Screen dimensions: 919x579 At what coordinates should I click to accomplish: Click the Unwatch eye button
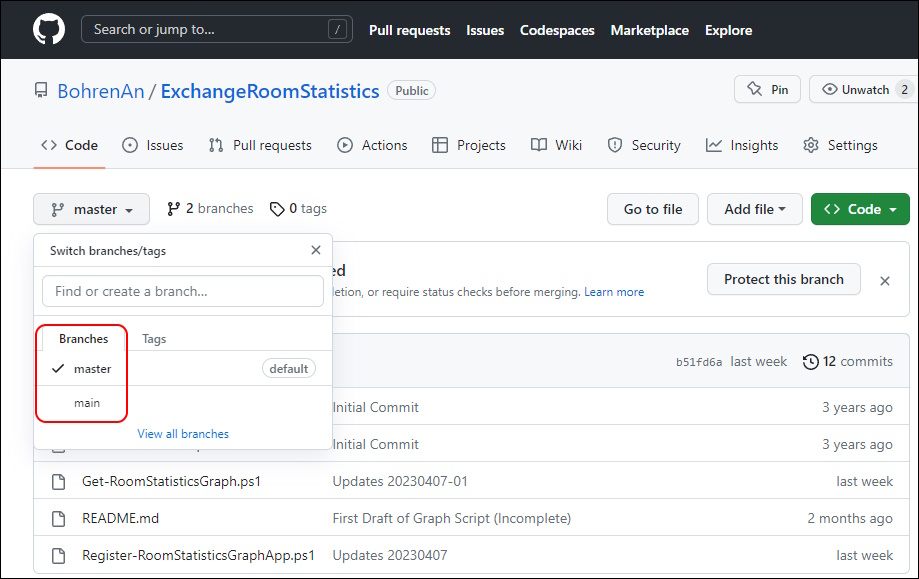click(856, 89)
